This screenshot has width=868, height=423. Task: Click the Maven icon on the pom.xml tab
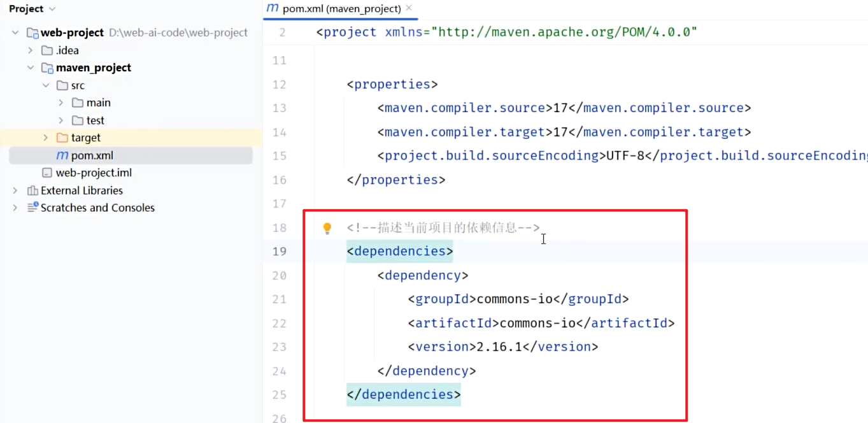(x=273, y=8)
